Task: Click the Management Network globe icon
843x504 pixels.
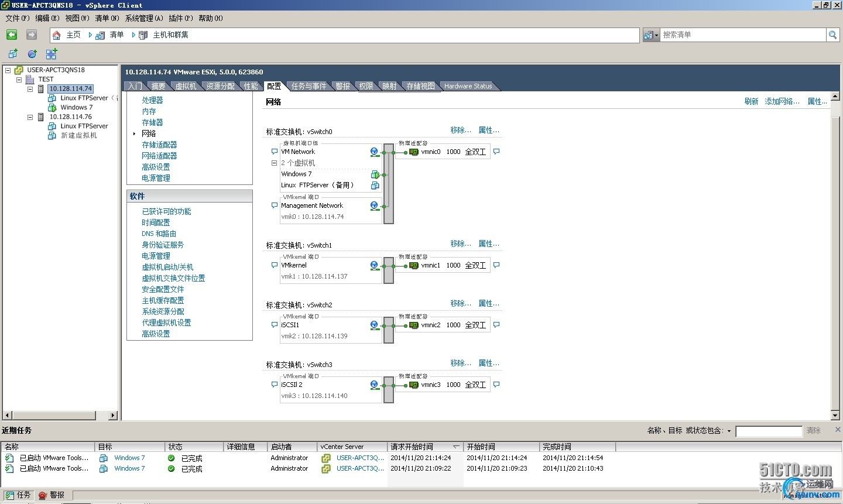Action: 375,206
